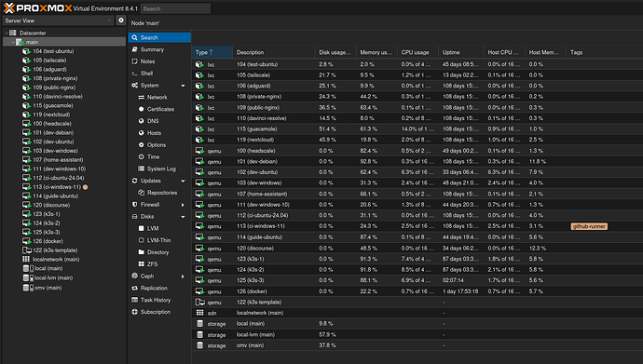The width and height of the screenshot is (643, 364).
Task: Collapse the Datacenter tree node
Action: click(x=7, y=33)
